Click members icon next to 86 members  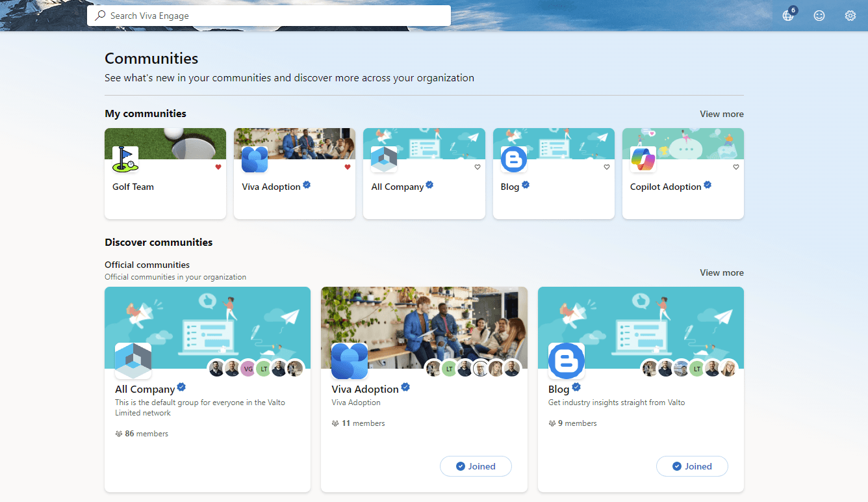(119, 434)
